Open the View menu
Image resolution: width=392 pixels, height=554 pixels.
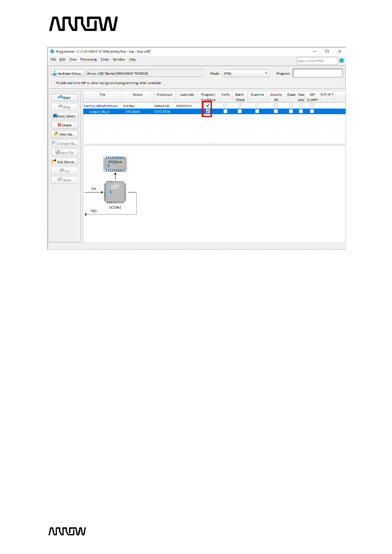coord(73,60)
